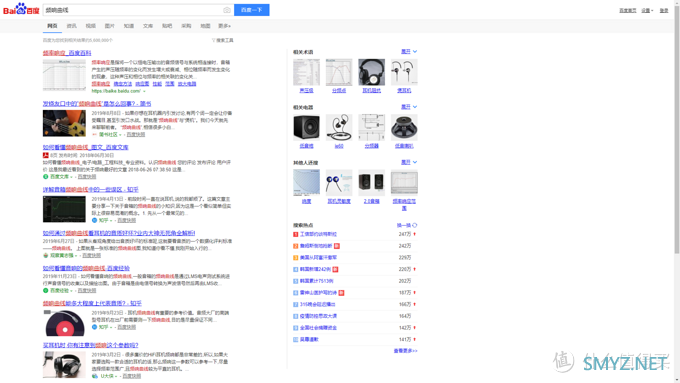Open dropdown arrow next to 百度经验 source
680x383 pixels.
(72, 290)
